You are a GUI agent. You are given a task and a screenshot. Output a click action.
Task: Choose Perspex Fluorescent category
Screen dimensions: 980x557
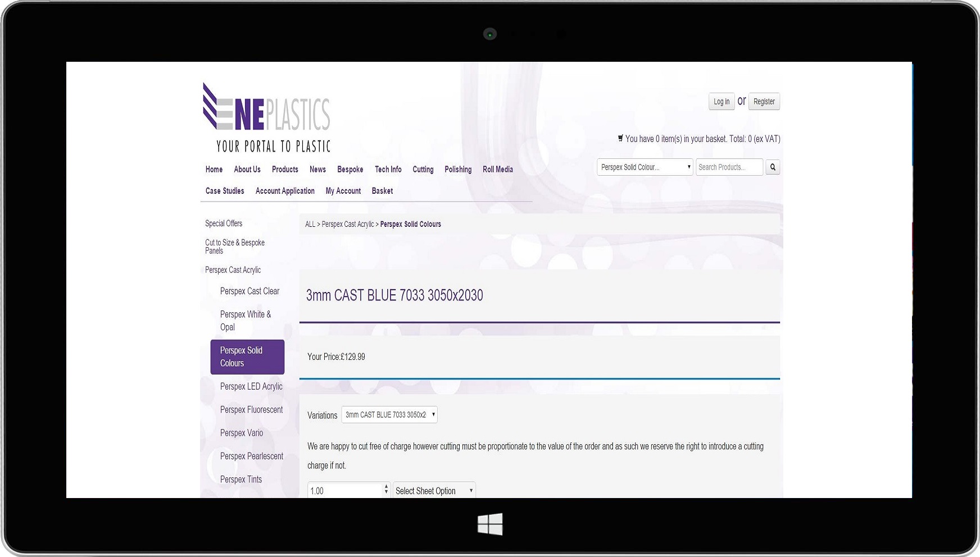coord(251,410)
